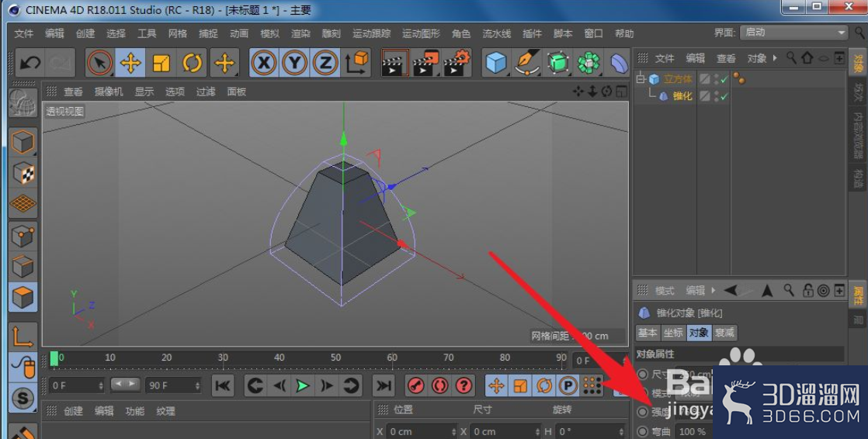Switch to Points mode
Screen dimensions: 868x439
pyautogui.click(x=23, y=237)
